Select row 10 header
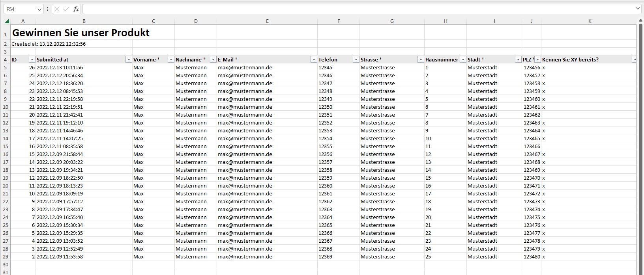 (6, 107)
